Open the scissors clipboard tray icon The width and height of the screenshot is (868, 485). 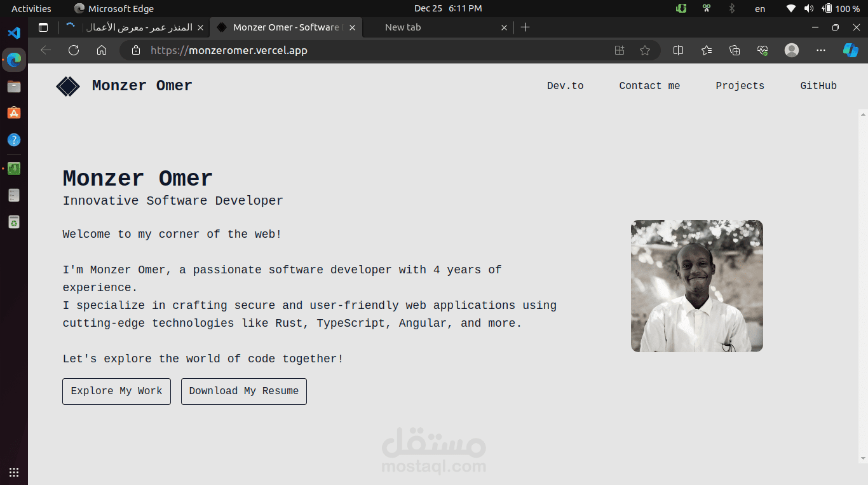pos(706,8)
